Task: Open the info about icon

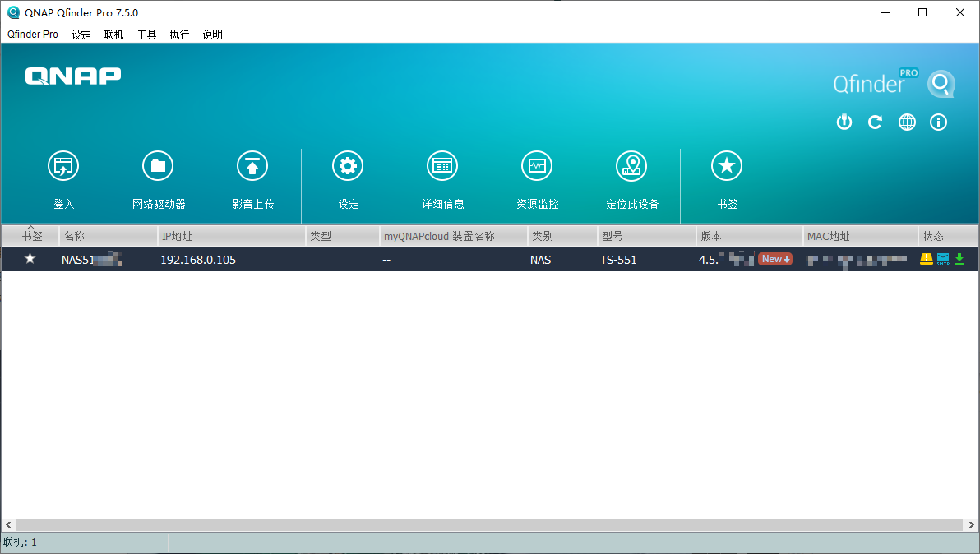Action: 938,122
